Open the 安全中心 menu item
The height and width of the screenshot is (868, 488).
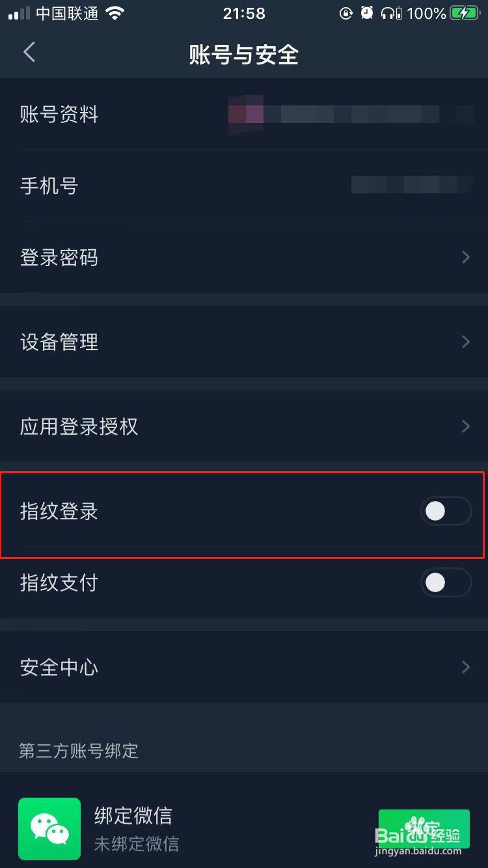pyautogui.click(x=59, y=667)
